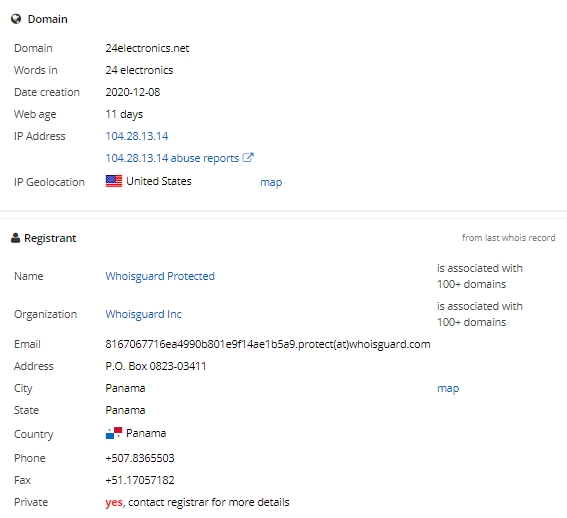Click the external link icon after abuse reports
567x518 pixels.
tap(248, 158)
